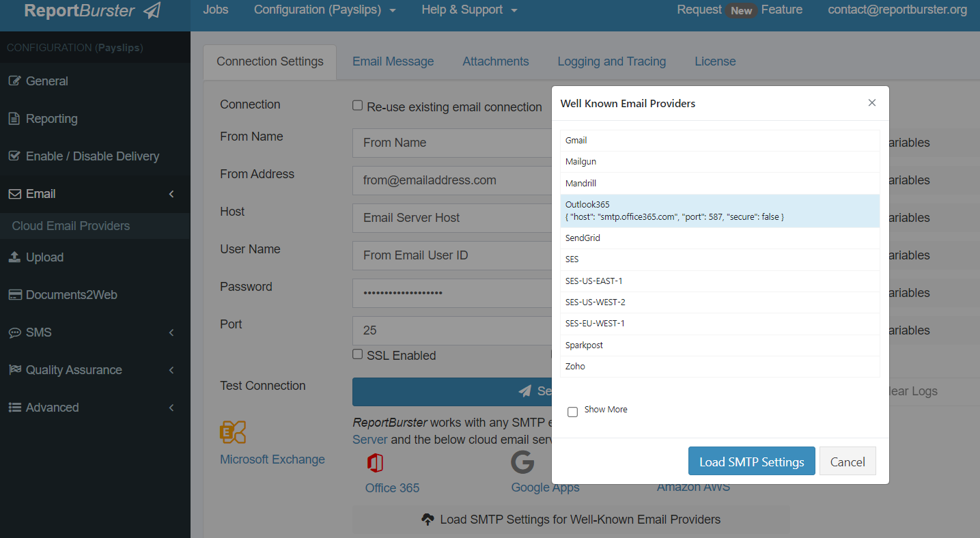Image resolution: width=980 pixels, height=538 pixels.
Task: Select Mailgun in the providers list
Action: (x=720, y=162)
